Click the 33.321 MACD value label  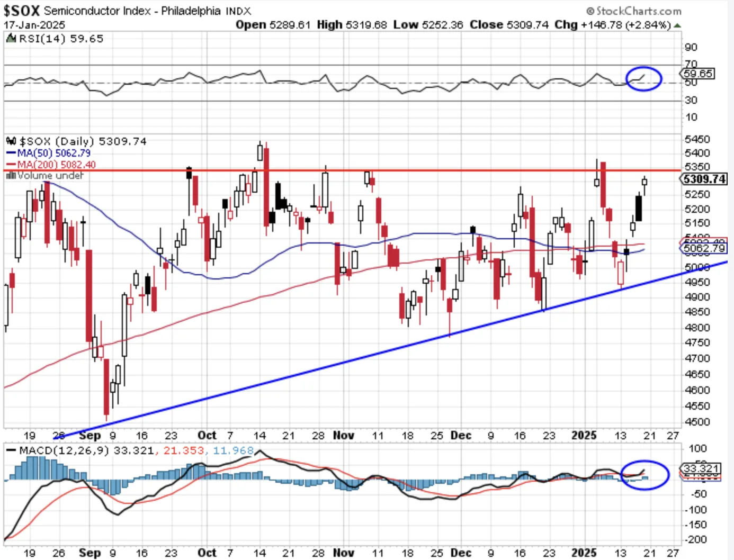point(700,468)
